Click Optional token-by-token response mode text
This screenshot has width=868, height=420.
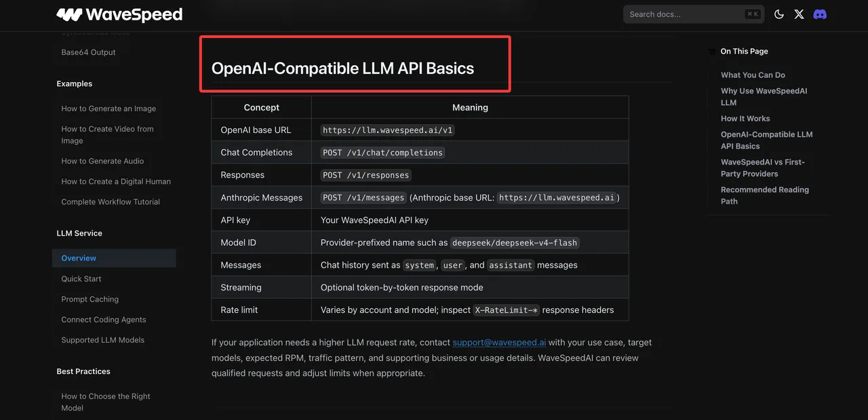point(401,287)
